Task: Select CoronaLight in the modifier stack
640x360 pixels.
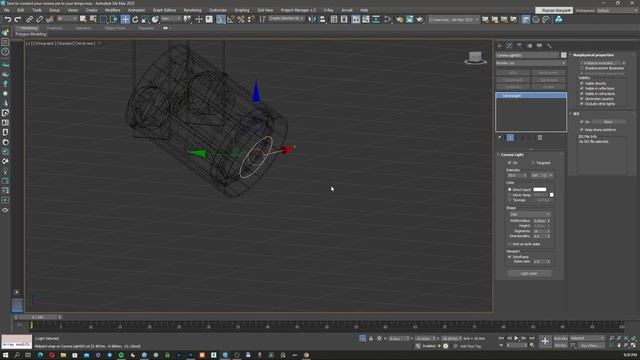Action: click(531, 96)
